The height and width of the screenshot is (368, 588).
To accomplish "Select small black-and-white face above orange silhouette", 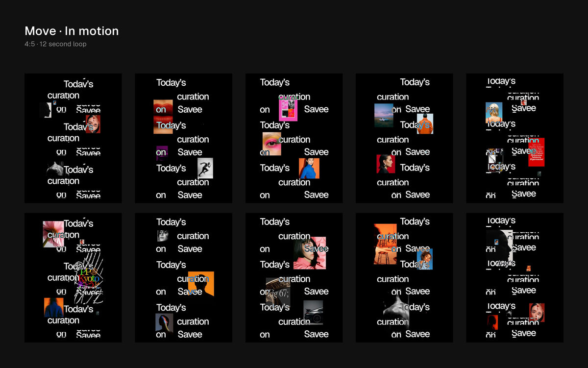I will point(163,236).
